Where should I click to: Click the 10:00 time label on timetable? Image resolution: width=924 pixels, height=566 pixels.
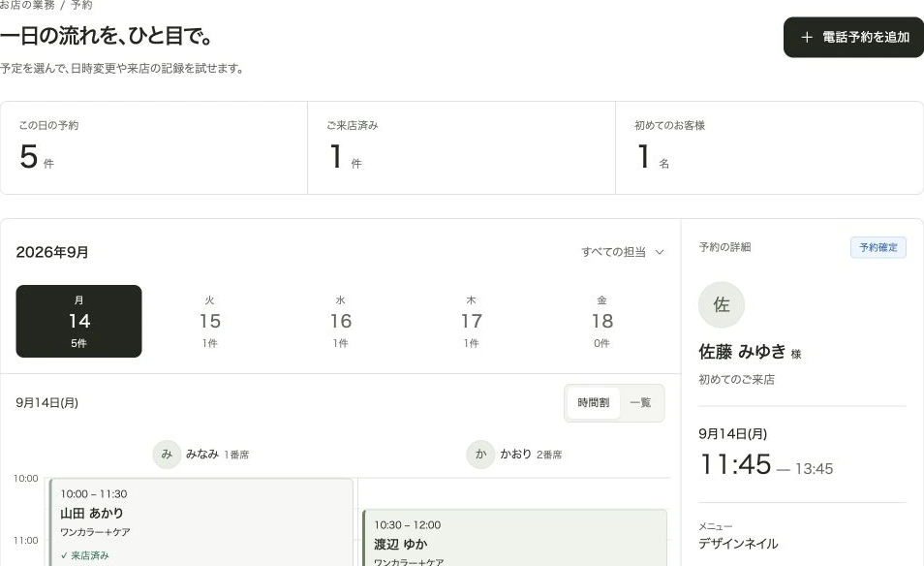26,478
